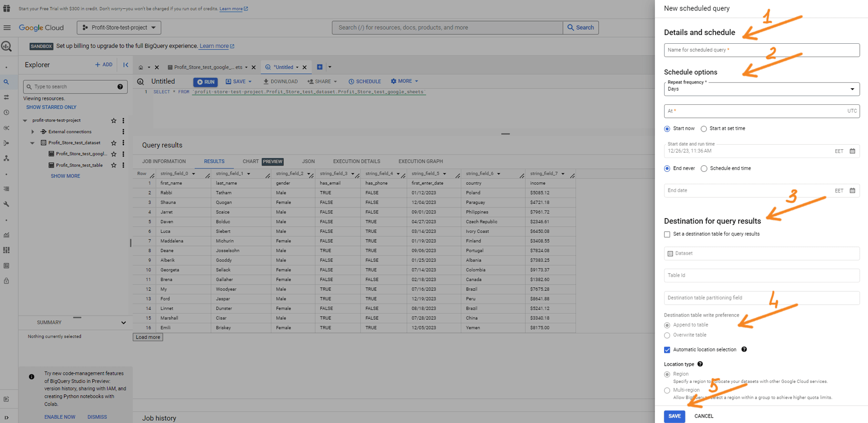Click the Google Cloud search bar
This screenshot has width=868, height=423.
[447, 28]
